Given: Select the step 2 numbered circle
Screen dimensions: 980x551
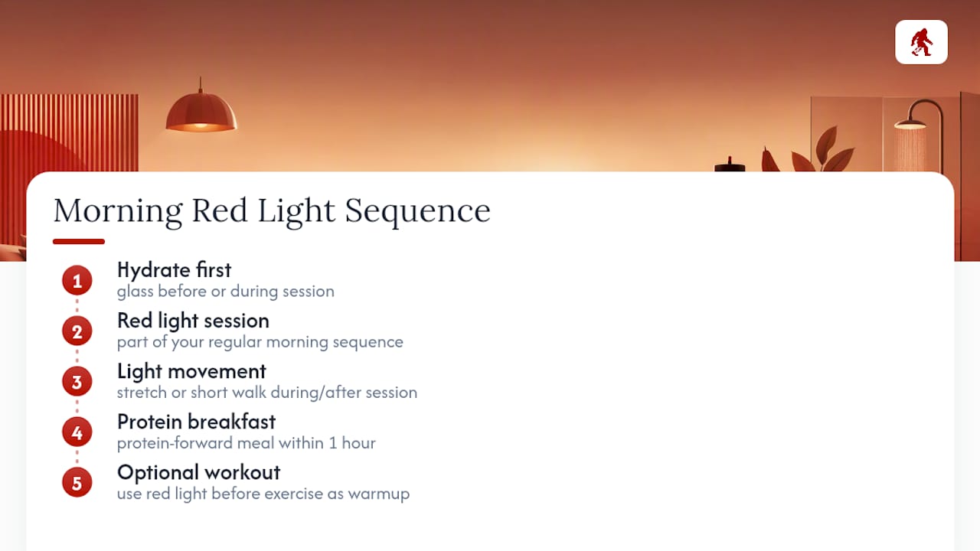Looking at the screenshot, I should pyautogui.click(x=77, y=332).
